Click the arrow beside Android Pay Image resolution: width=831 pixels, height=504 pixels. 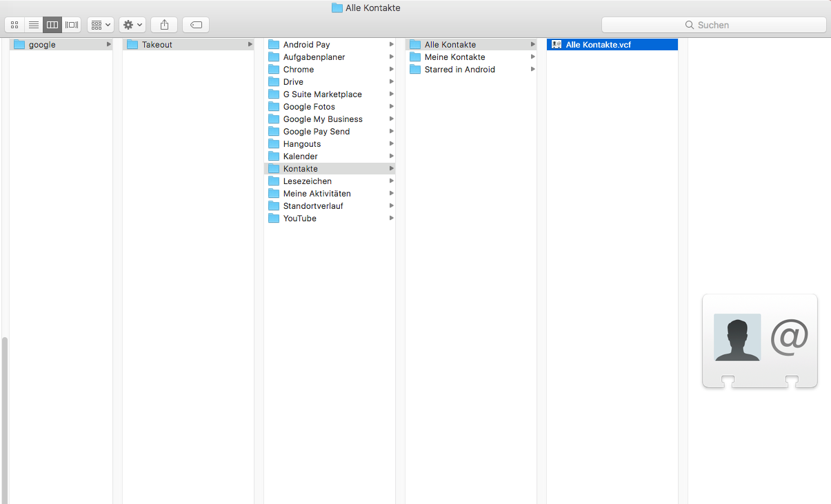click(391, 44)
